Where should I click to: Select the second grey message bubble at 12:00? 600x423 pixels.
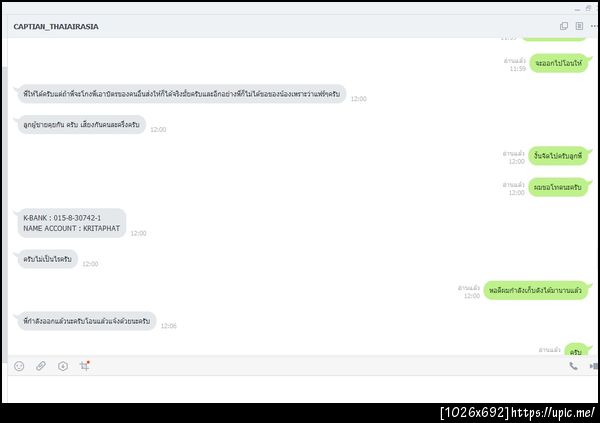tap(82, 125)
